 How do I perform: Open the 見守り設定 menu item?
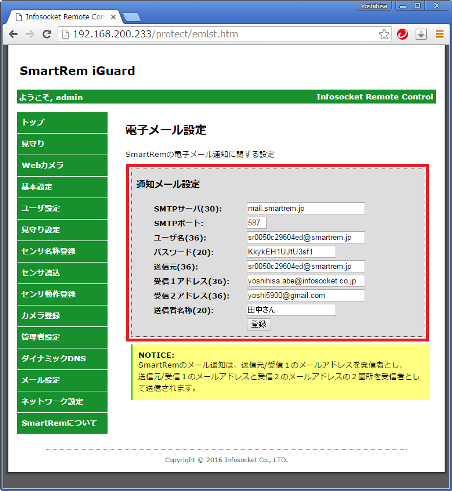tap(62, 230)
